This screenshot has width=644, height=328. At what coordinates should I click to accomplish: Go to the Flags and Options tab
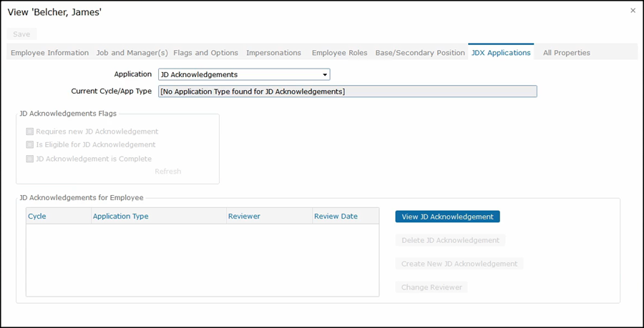(205, 53)
